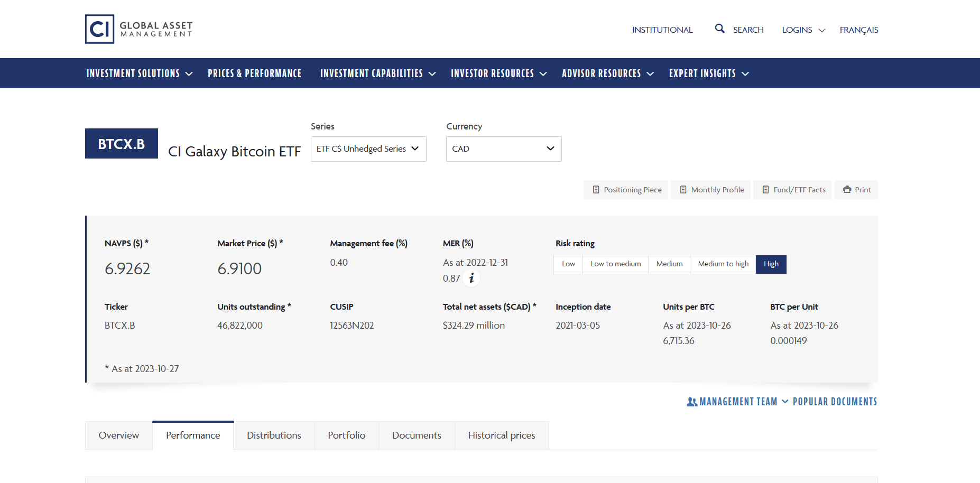Viewport: 980px width, 483px height.
Task: Open the Positioning Piece document
Action: point(626,190)
